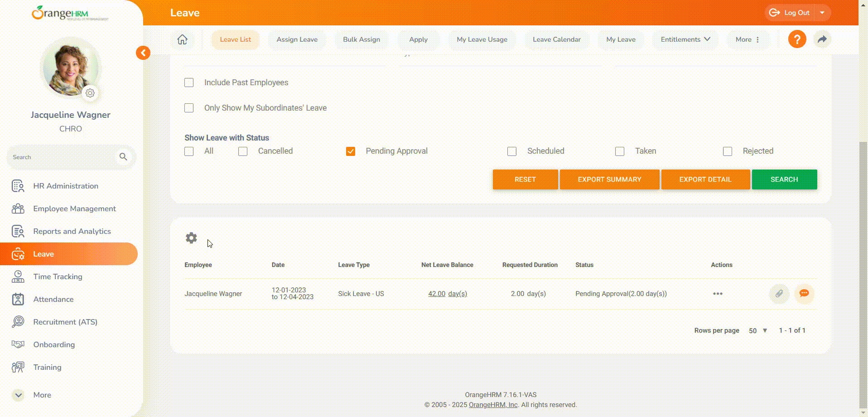Click the Time Tracking sidebar icon
This screenshot has width=868, height=417.
[18, 276]
